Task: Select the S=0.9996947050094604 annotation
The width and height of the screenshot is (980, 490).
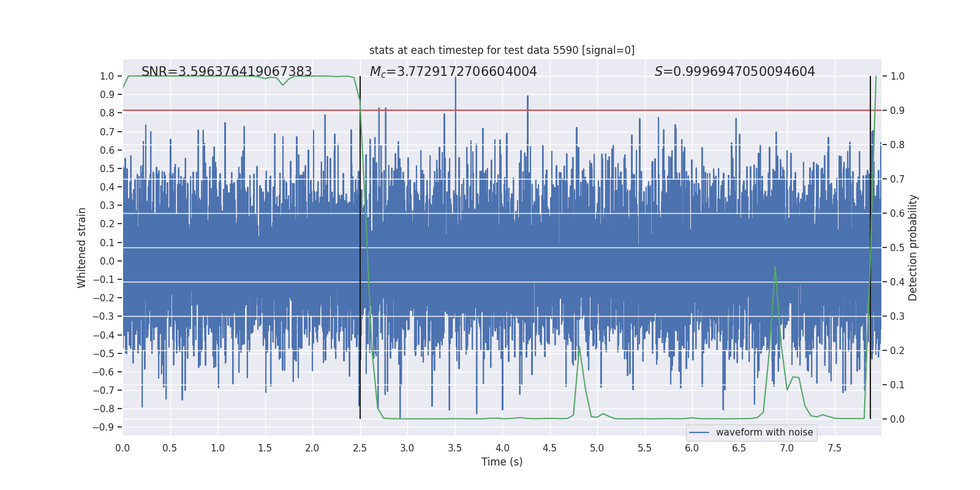Action: (x=735, y=72)
